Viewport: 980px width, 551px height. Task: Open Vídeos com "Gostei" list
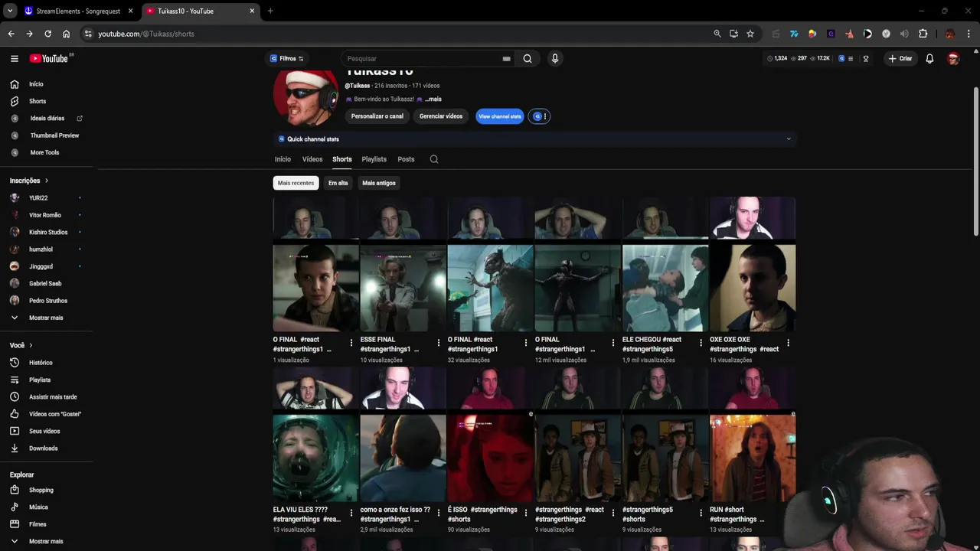pos(55,414)
